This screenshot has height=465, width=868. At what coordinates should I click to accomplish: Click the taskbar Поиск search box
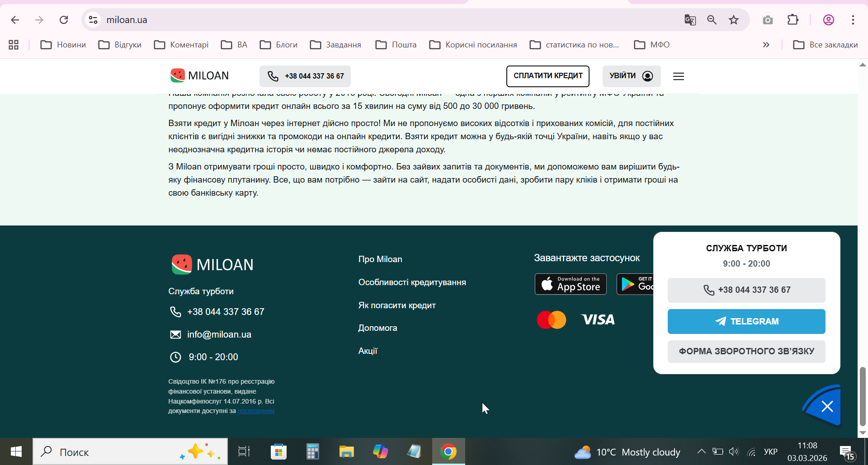click(x=130, y=451)
